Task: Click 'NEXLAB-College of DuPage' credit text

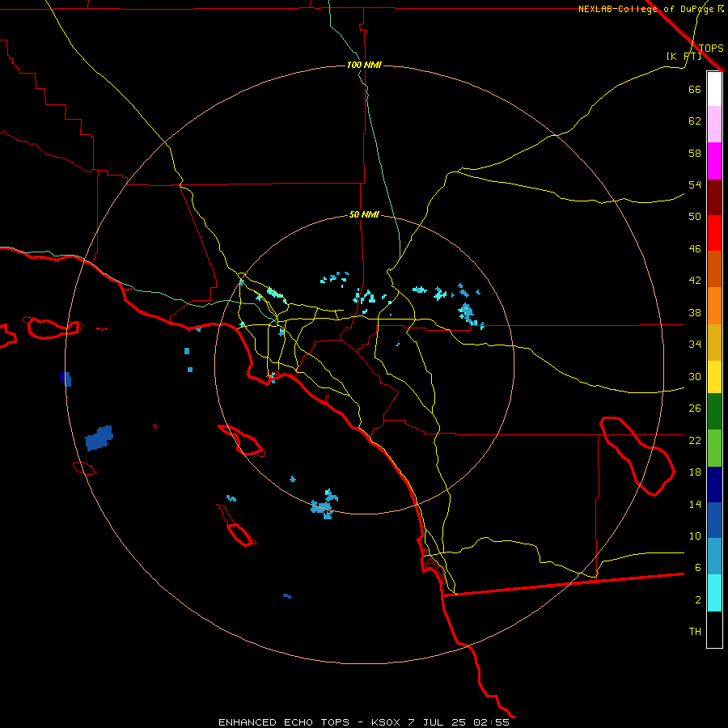Action: point(645,9)
